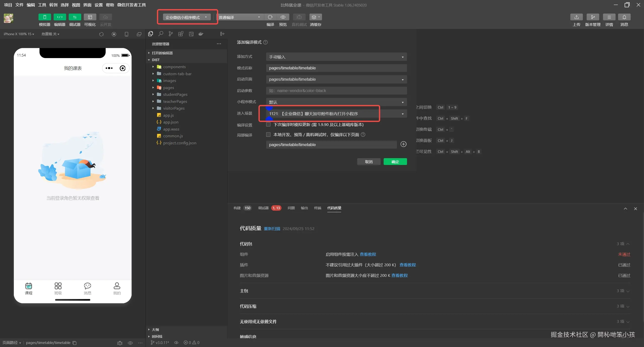This screenshot has width=644, height=347.
Task: Open the 设置 menu
Action: [98, 5]
